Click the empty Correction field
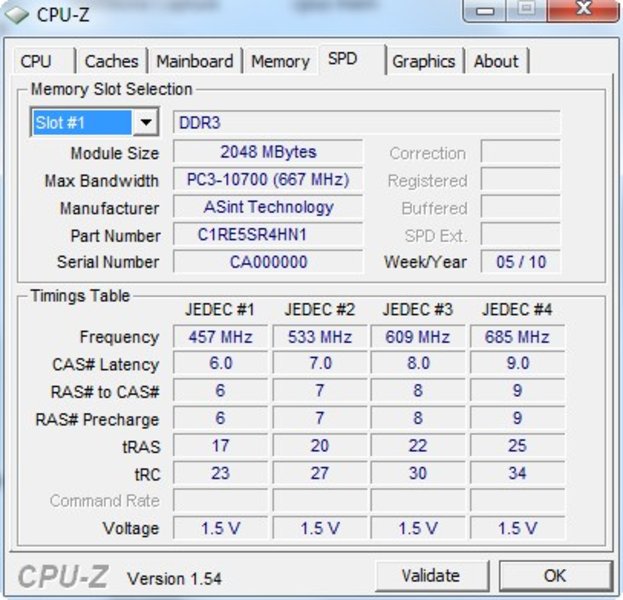Screen dimensions: 623x600 520,151
